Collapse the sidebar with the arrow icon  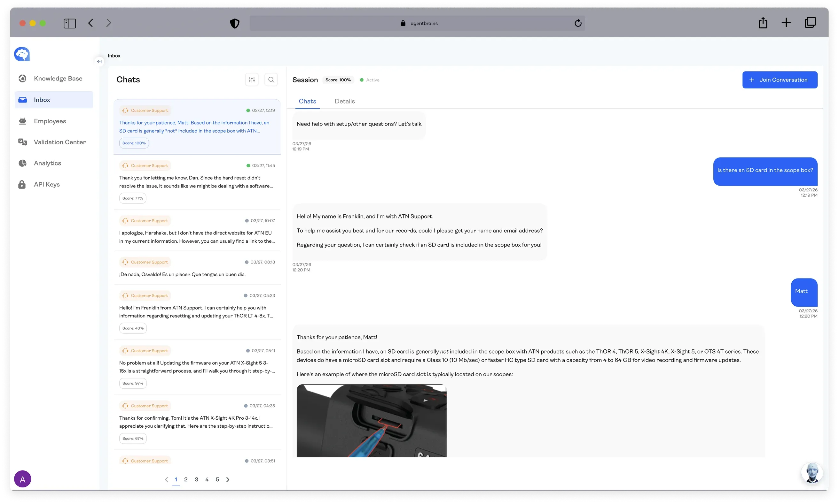pyautogui.click(x=99, y=61)
